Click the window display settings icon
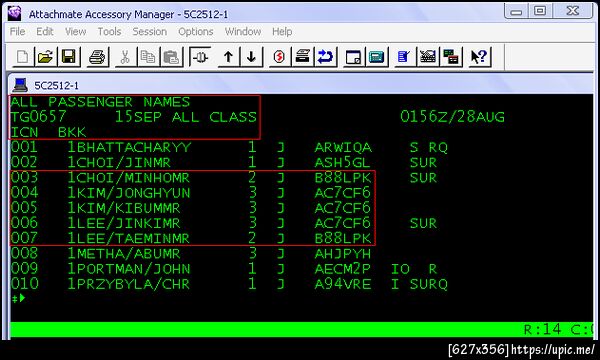This screenshot has width=600, height=360. coord(353,57)
